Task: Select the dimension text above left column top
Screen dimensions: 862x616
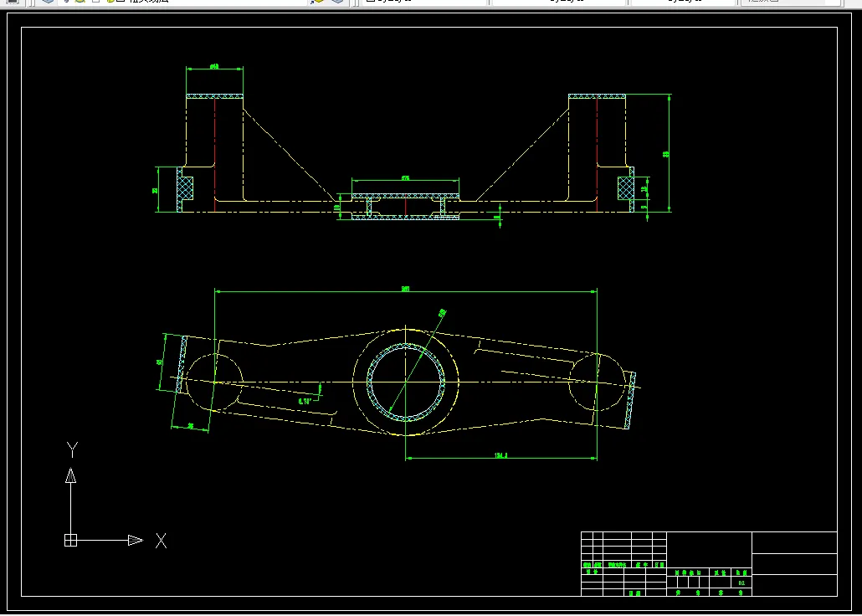Action: click(x=214, y=67)
